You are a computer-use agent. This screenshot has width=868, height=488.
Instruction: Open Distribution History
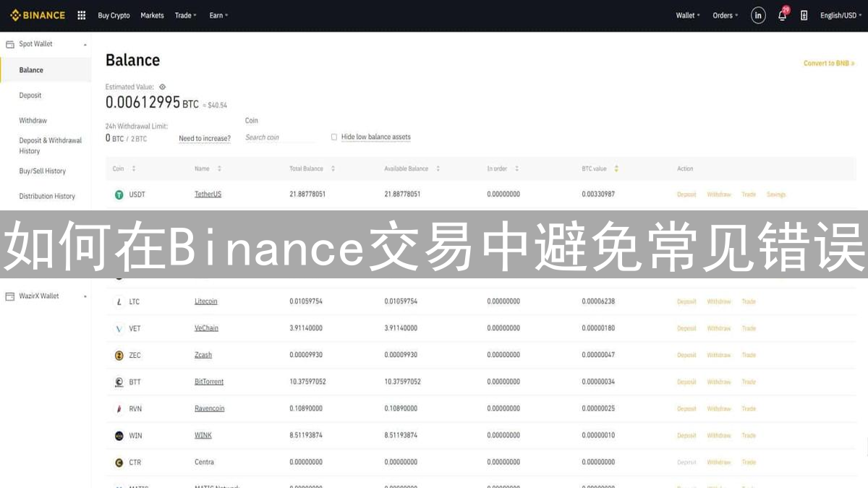tap(47, 197)
